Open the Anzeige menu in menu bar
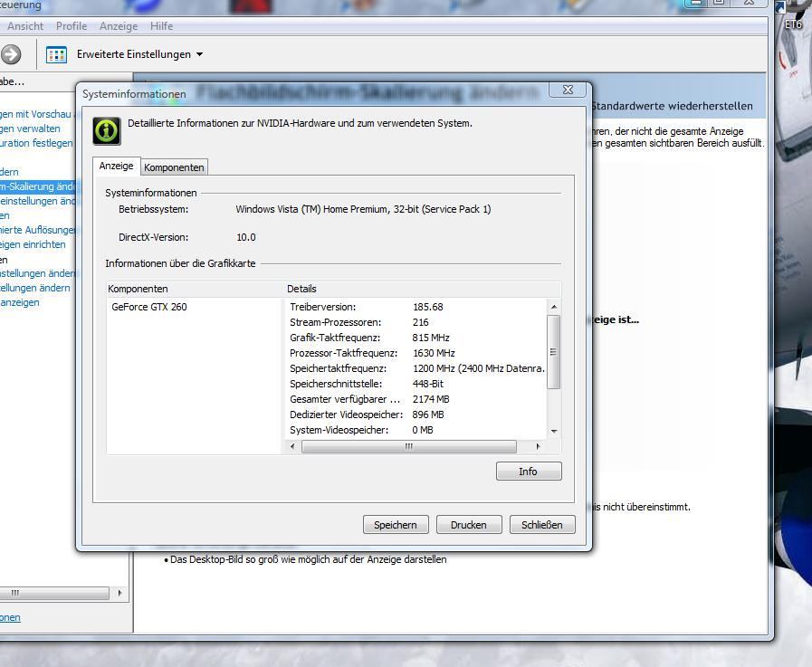Viewport: 812px width, 667px height. (x=119, y=26)
